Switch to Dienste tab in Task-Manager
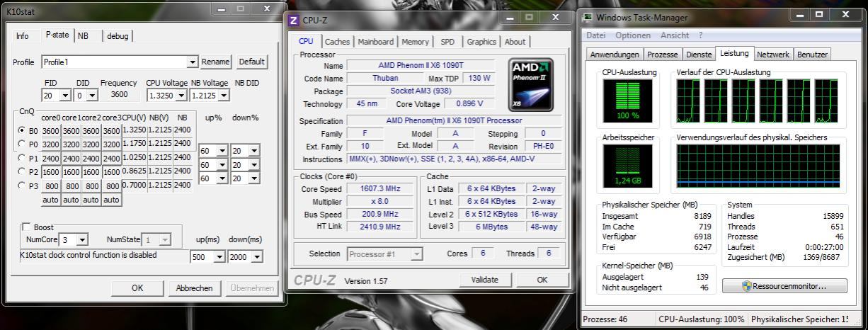The height and width of the screenshot is (330, 868). [x=699, y=55]
